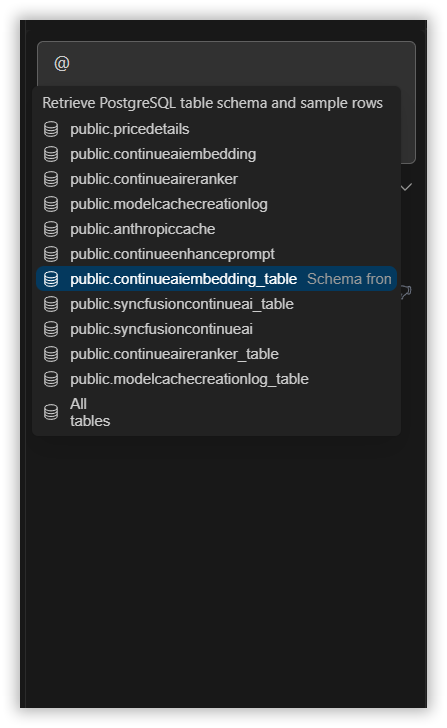447x728 pixels.
Task: Select public.modelcachecreationlog entry
Action: [216, 204]
